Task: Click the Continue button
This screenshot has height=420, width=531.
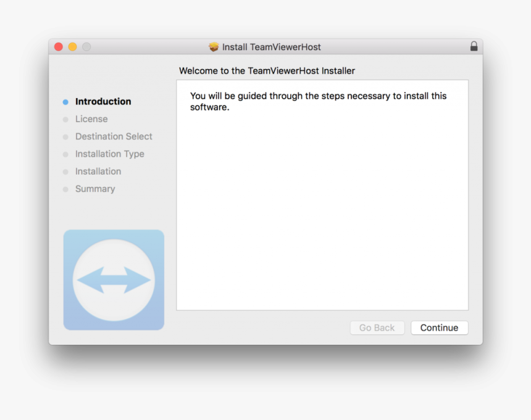Action: (439, 327)
